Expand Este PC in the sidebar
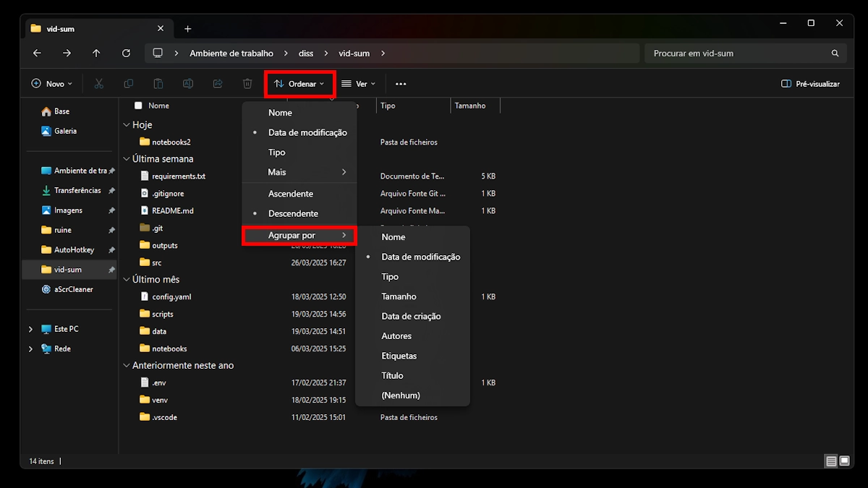 pos(30,329)
